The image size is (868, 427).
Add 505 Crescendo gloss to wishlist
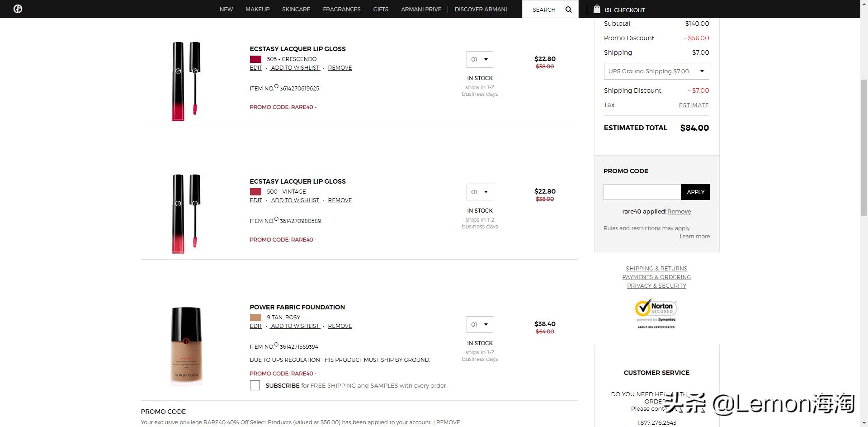point(295,68)
